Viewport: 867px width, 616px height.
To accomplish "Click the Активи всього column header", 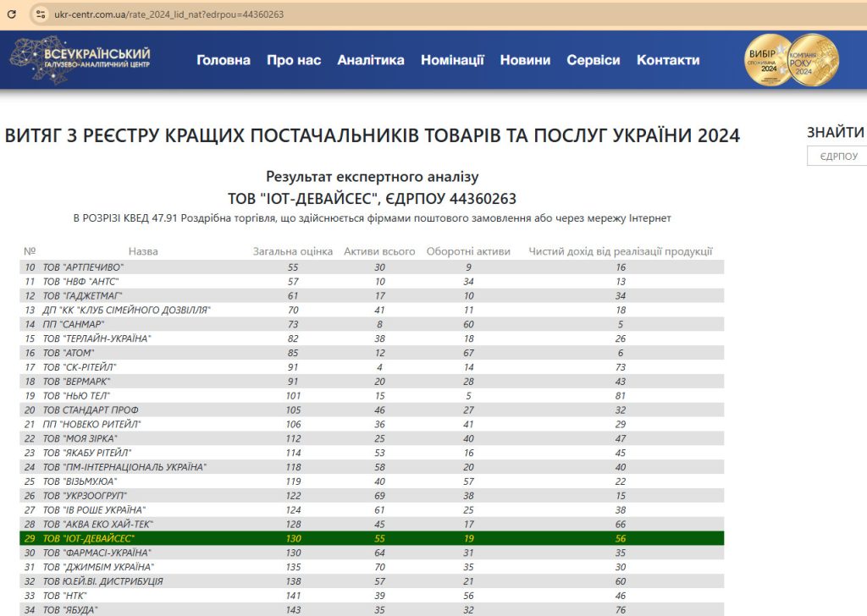I will 379,251.
